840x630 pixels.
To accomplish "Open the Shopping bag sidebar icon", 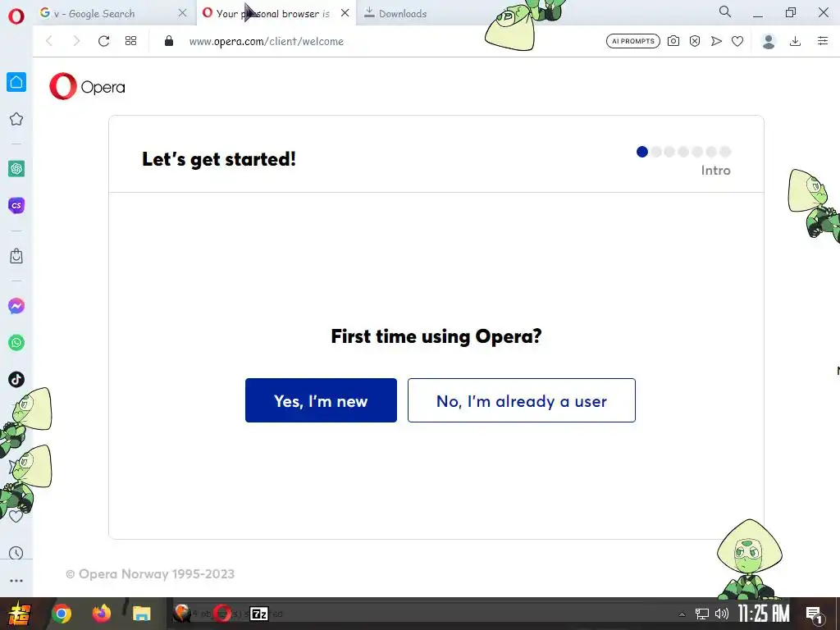I will (16, 256).
